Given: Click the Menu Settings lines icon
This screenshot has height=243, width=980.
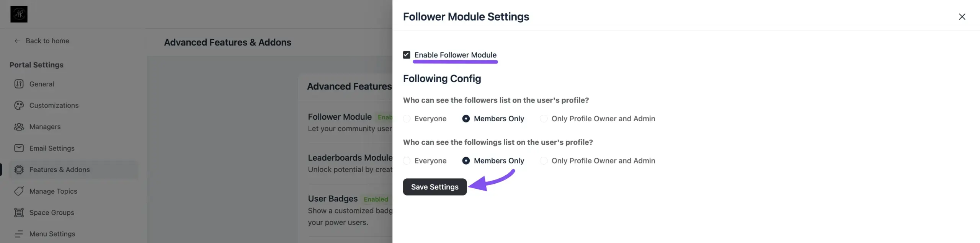Looking at the screenshot, I should (19, 234).
